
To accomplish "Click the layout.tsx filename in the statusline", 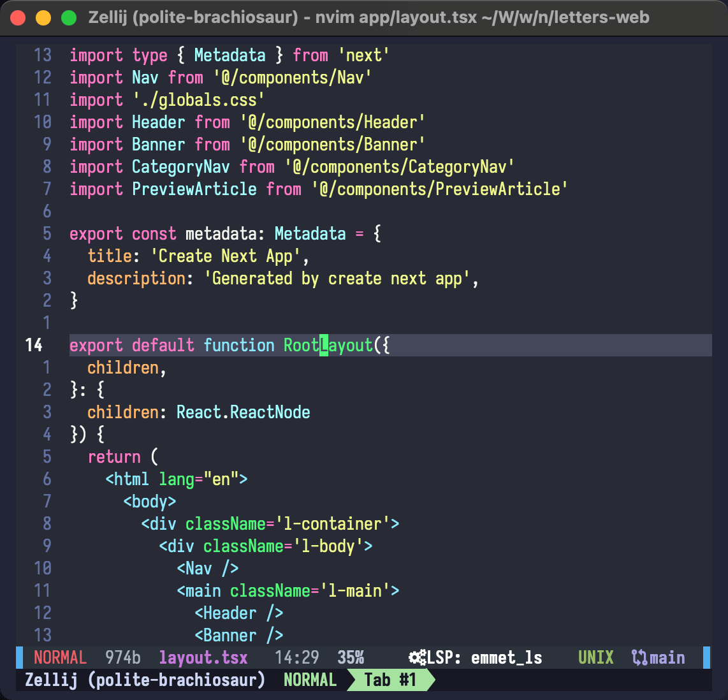I will pyautogui.click(x=203, y=657).
